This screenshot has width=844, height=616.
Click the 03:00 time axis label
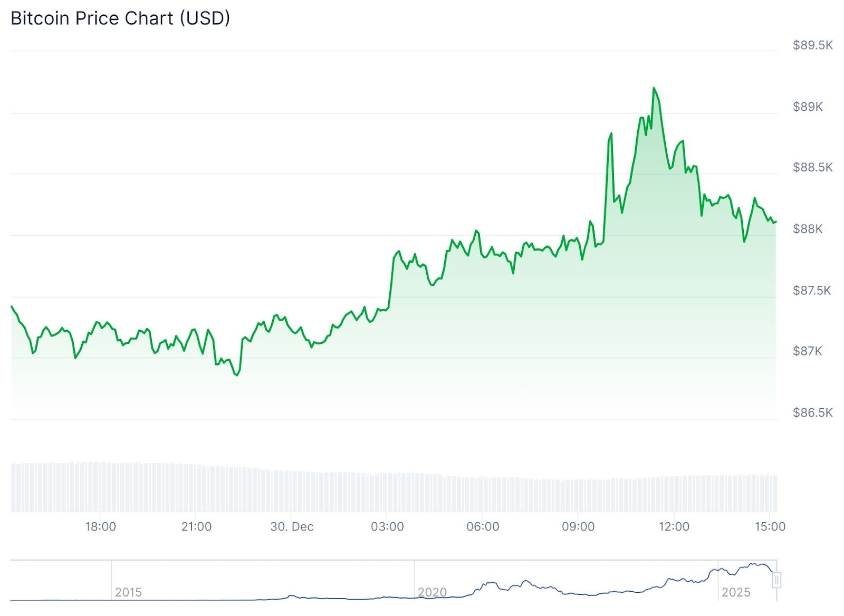pos(387,527)
